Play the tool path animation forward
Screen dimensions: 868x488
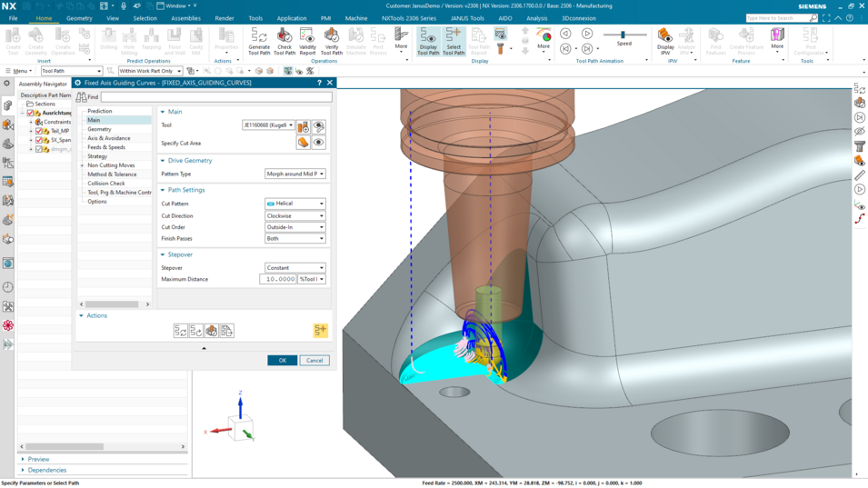[x=587, y=34]
